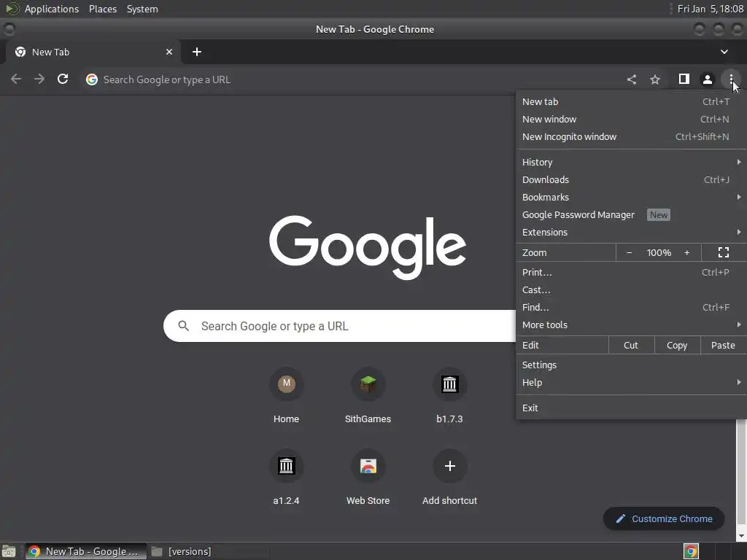The height and width of the screenshot is (560, 747).
Task: Click the three-dot Chrome menu icon
Action: (731, 79)
